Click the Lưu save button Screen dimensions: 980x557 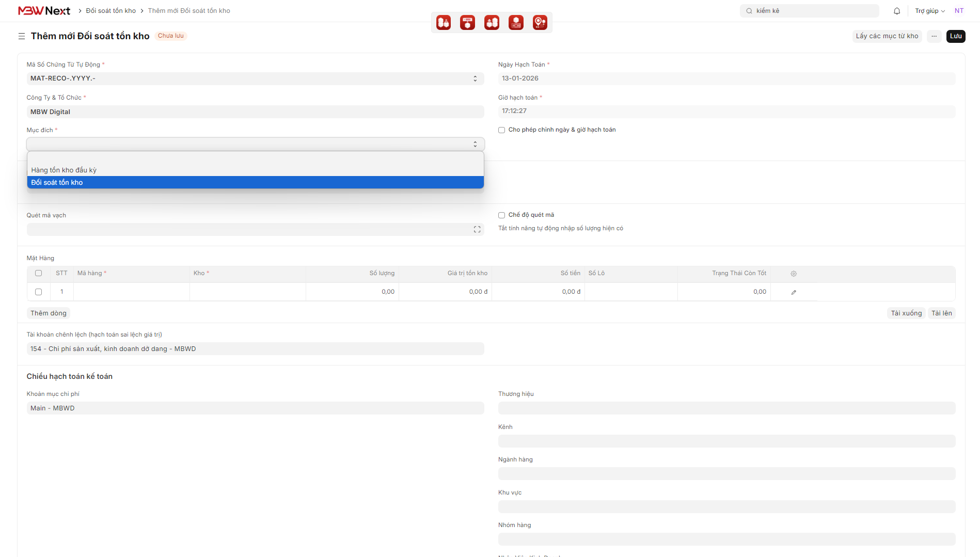(955, 36)
